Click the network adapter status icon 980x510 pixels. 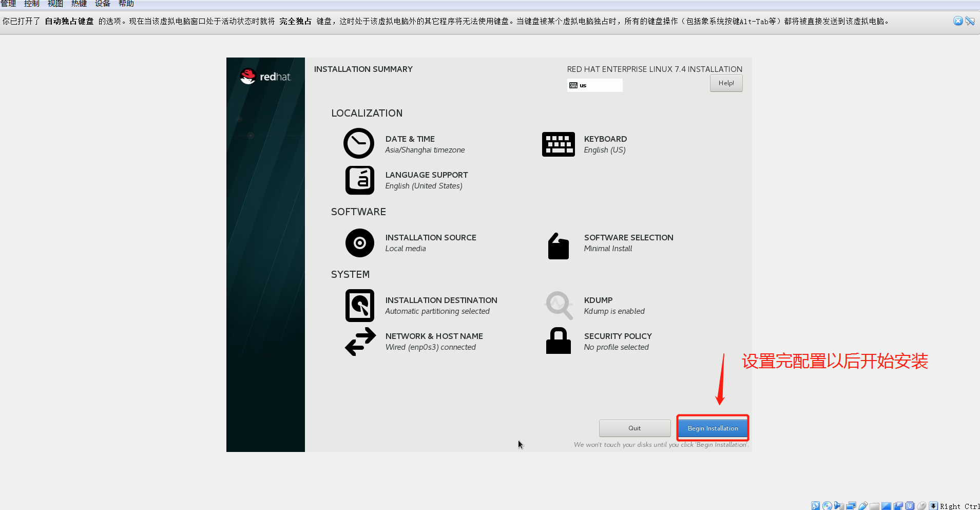(851, 506)
